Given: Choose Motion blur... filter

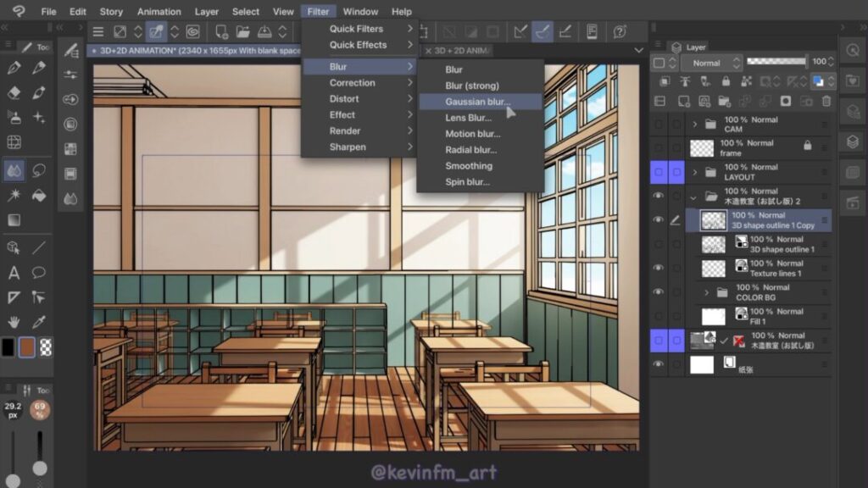Looking at the screenshot, I should tap(480, 133).
